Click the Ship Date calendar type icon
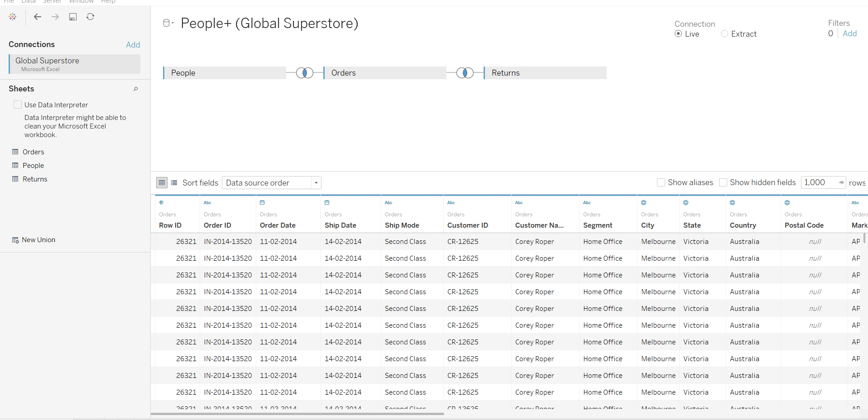This screenshot has width=868, height=420. [x=327, y=202]
